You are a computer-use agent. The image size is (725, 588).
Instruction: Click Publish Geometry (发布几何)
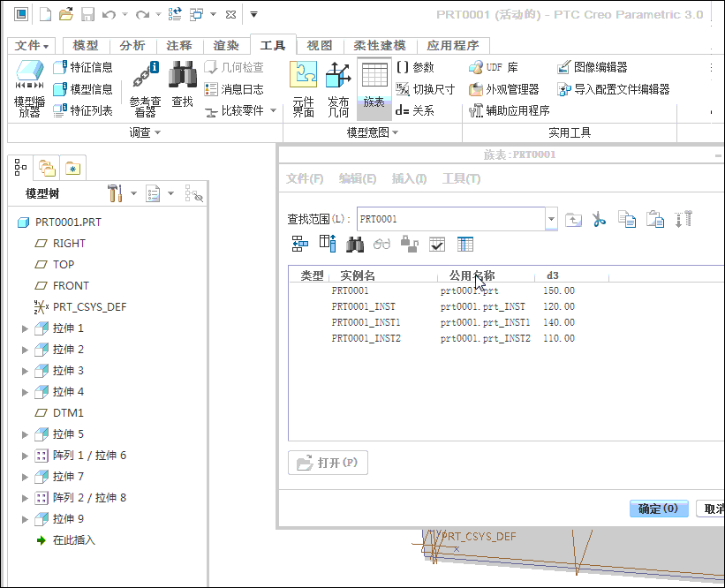(x=338, y=88)
